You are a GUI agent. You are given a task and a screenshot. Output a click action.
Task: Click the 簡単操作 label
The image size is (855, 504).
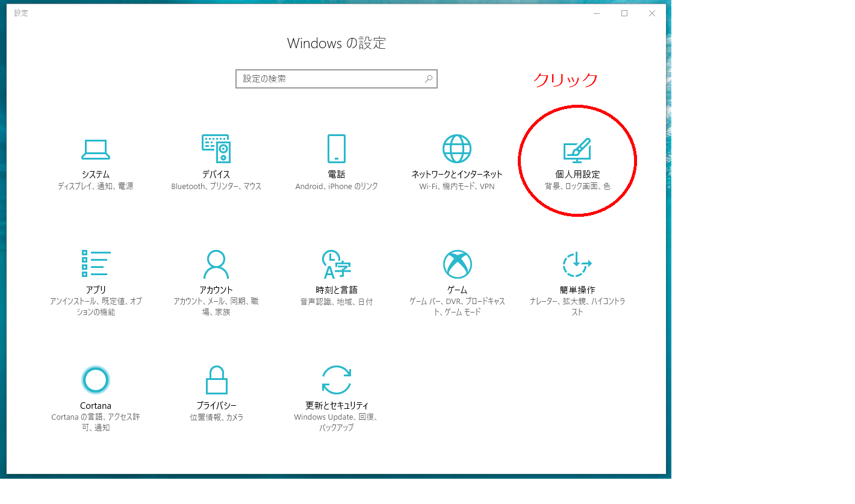[577, 290]
